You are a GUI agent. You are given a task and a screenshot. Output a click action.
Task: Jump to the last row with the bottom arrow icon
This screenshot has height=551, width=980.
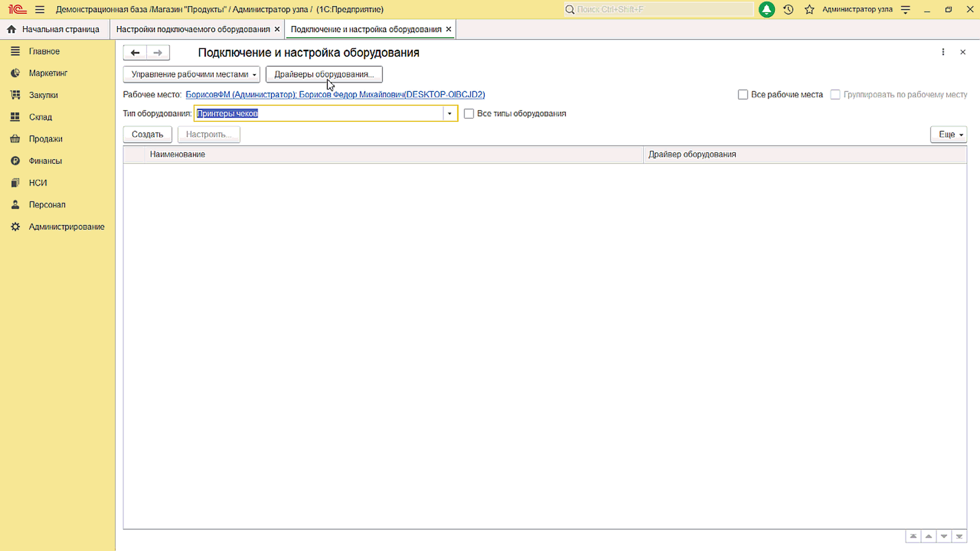click(959, 536)
